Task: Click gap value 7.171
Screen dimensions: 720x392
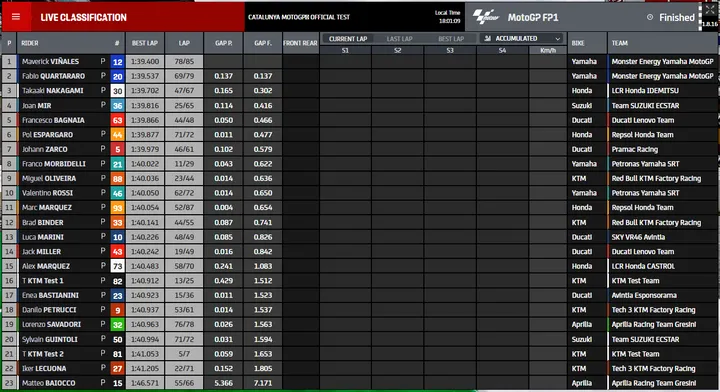Action: [x=263, y=383]
